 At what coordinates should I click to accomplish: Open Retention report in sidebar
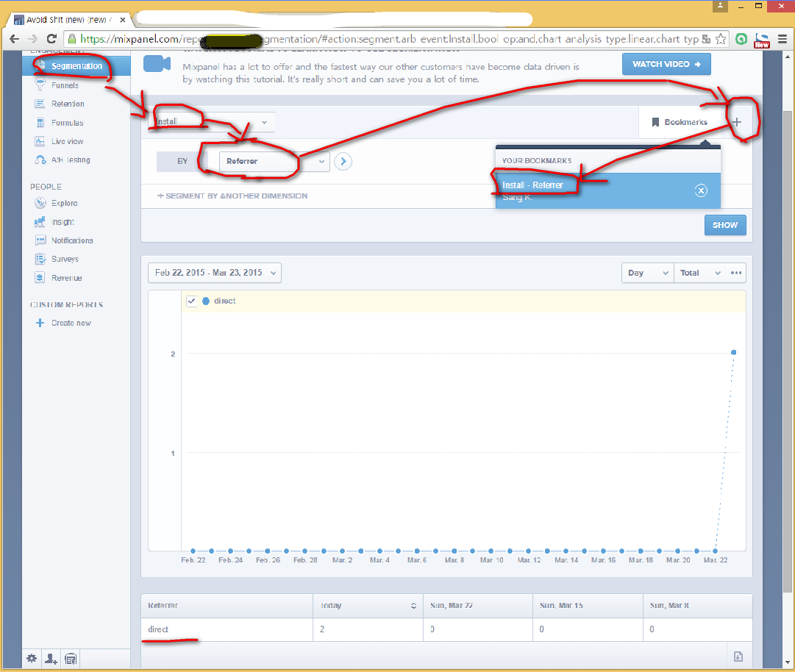pos(68,104)
